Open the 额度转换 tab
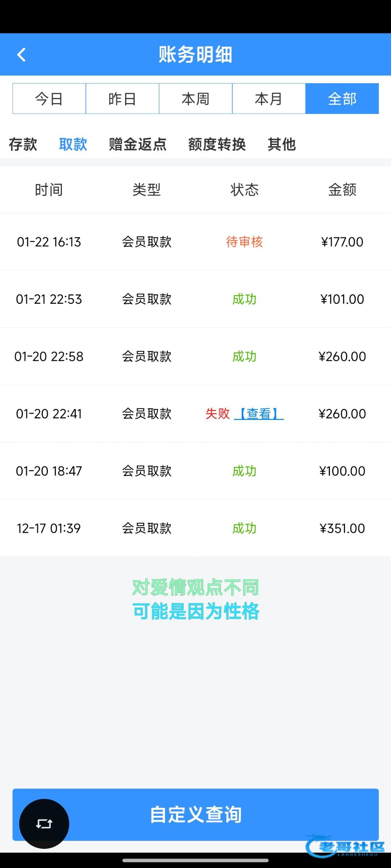The width and height of the screenshot is (391, 868). [x=217, y=144]
